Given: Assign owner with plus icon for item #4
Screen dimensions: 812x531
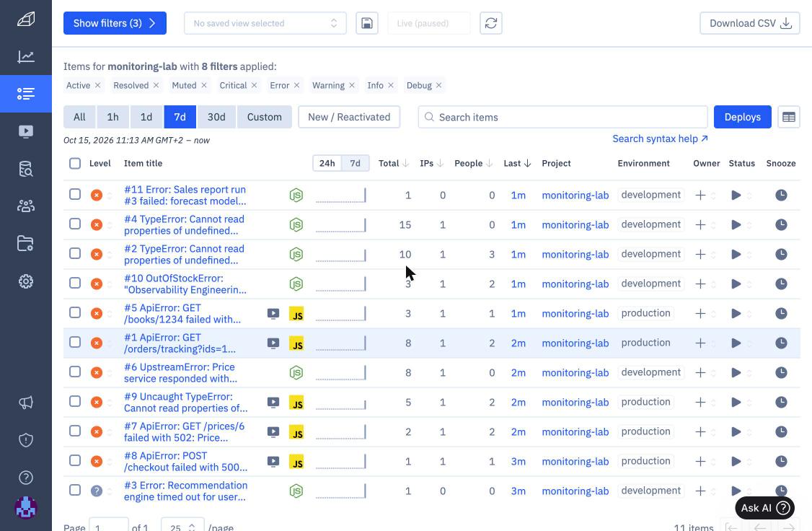Looking at the screenshot, I should point(700,225).
